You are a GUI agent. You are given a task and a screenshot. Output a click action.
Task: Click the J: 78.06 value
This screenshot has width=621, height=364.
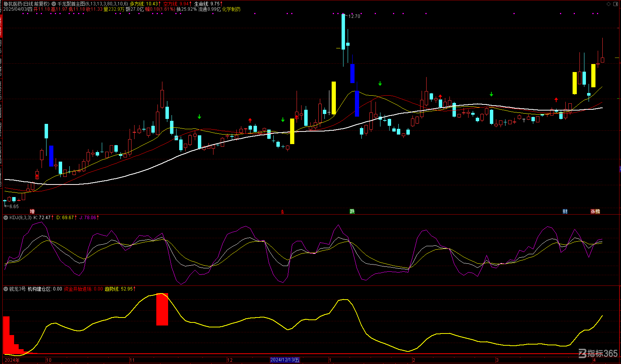(88, 218)
